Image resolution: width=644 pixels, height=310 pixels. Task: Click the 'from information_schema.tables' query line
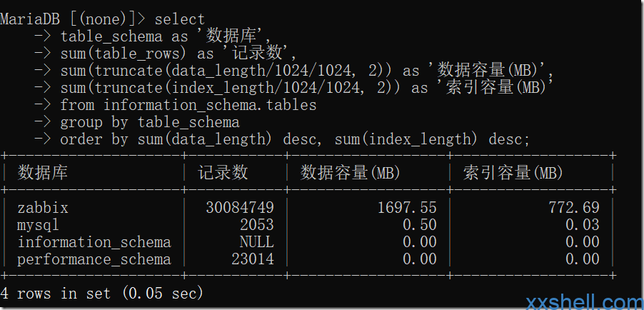coord(188,105)
